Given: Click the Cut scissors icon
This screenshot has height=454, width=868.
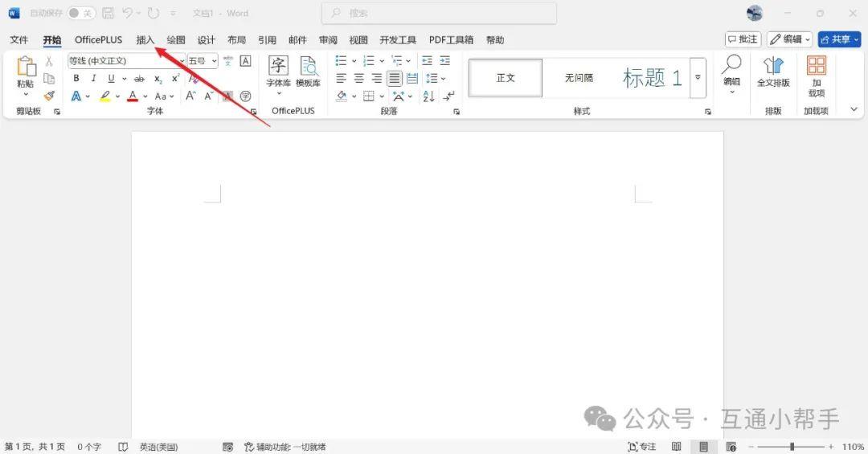Looking at the screenshot, I should tap(49, 61).
